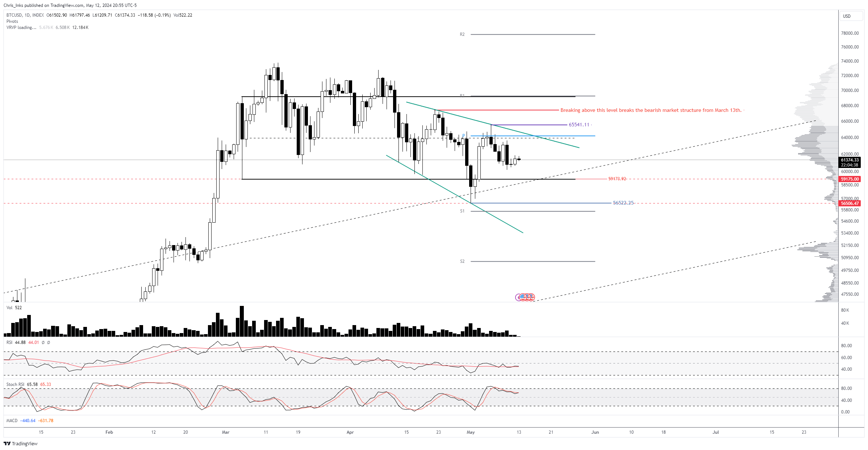The width and height of the screenshot is (868, 450).
Task: Click the red 56506.47 price axis tag
Action: tap(850, 203)
